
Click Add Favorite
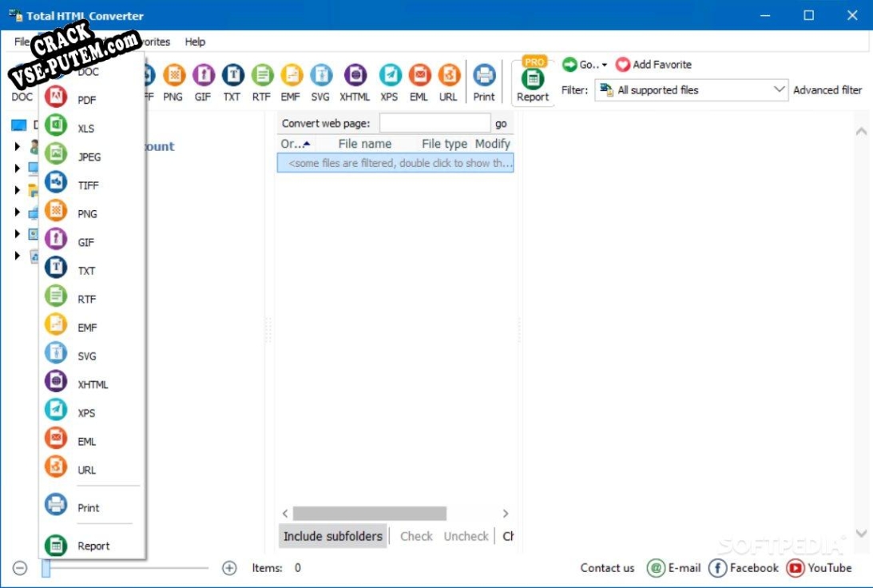point(654,65)
